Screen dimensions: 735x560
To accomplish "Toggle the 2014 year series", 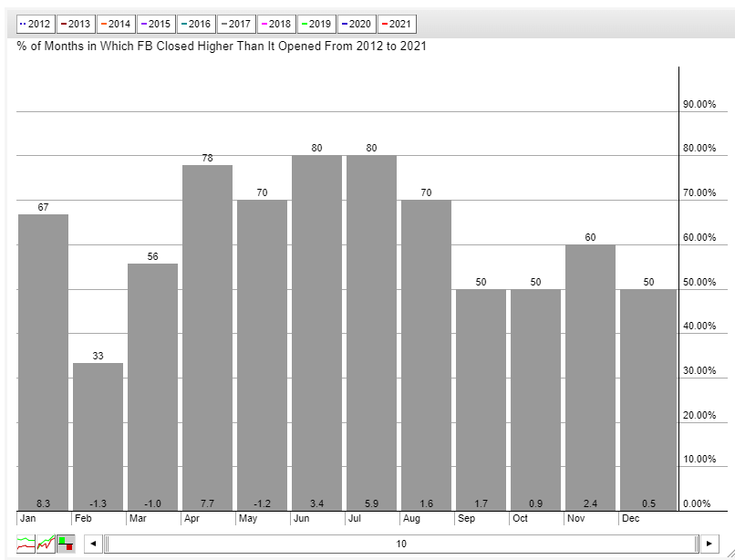I will coord(116,24).
